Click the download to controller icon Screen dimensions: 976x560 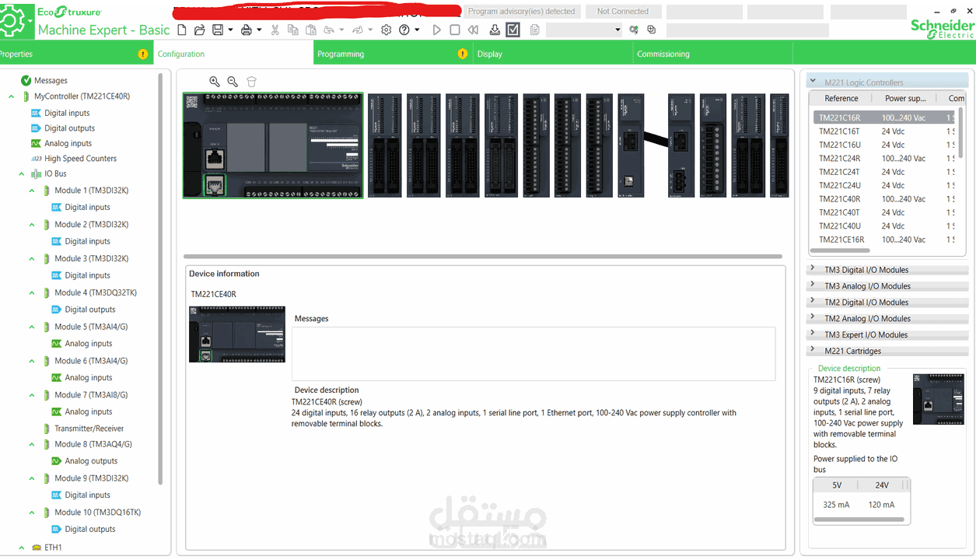(495, 30)
